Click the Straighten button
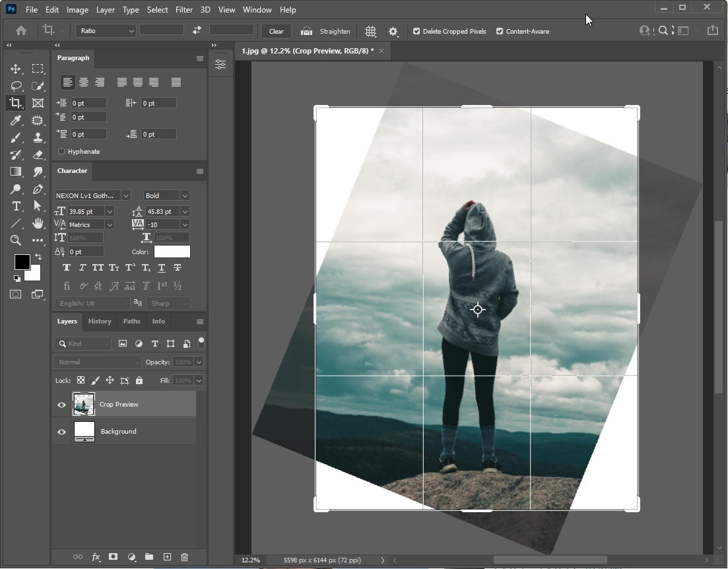This screenshot has width=728, height=569. point(325,31)
